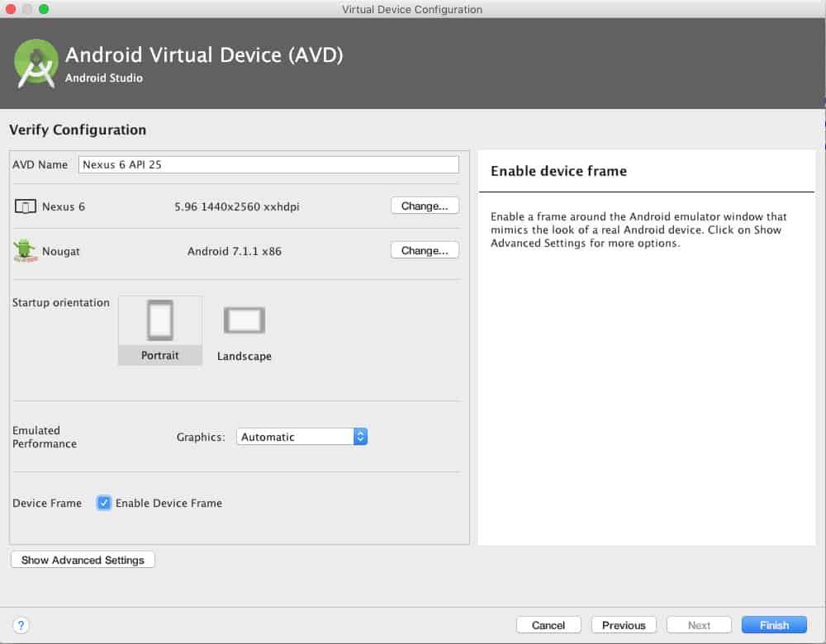Cancel the virtual device configuration
The image size is (826, 644).
click(548, 625)
